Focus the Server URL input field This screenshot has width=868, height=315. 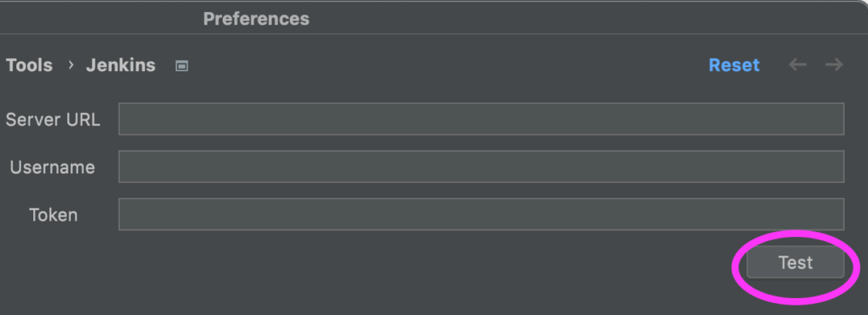click(x=481, y=119)
